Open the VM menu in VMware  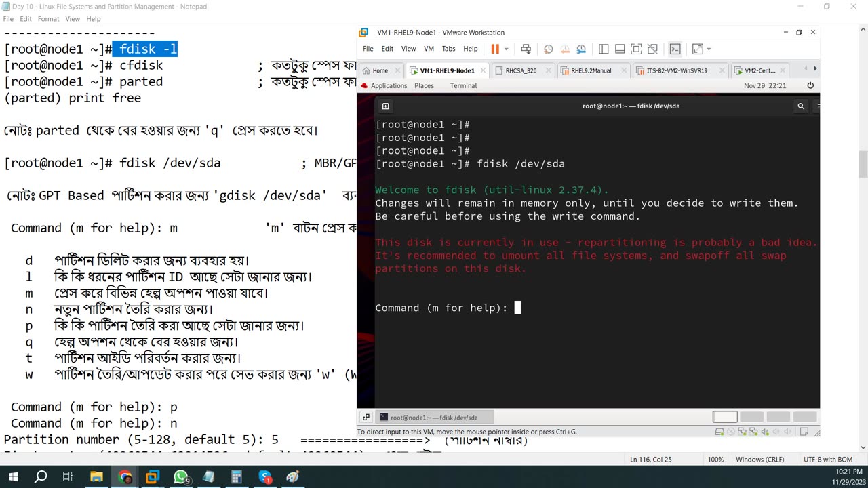[429, 49]
